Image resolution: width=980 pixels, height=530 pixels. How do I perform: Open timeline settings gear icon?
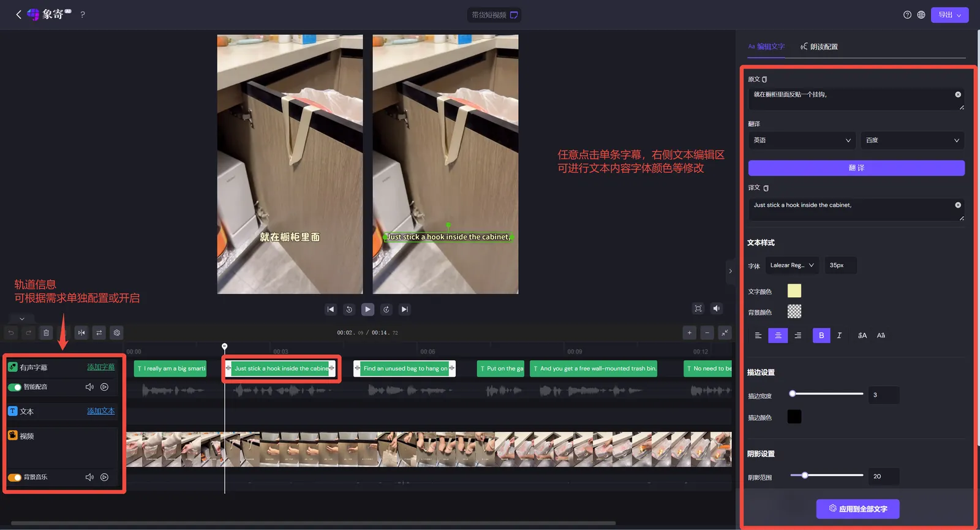[117, 333]
